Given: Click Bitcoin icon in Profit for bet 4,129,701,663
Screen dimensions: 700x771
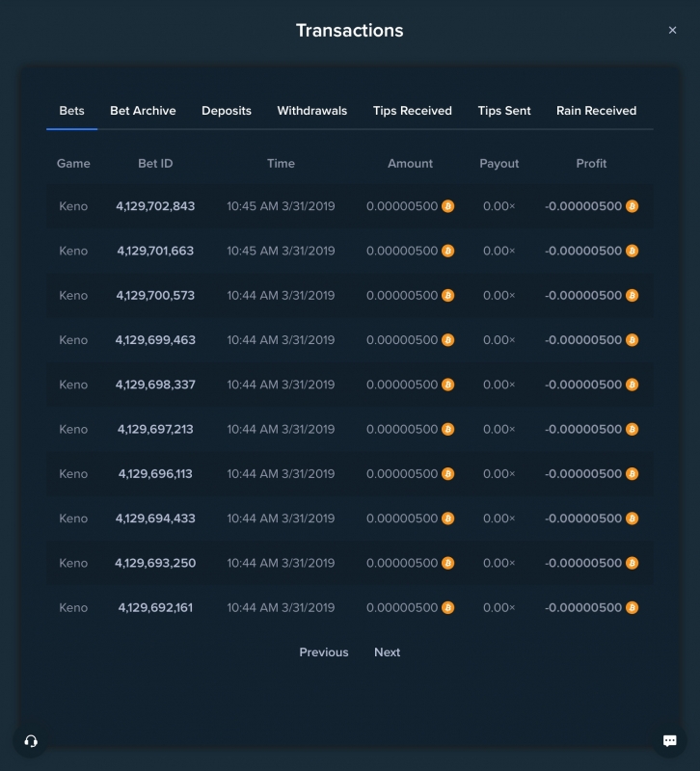Looking at the screenshot, I should [x=633, y=251].
